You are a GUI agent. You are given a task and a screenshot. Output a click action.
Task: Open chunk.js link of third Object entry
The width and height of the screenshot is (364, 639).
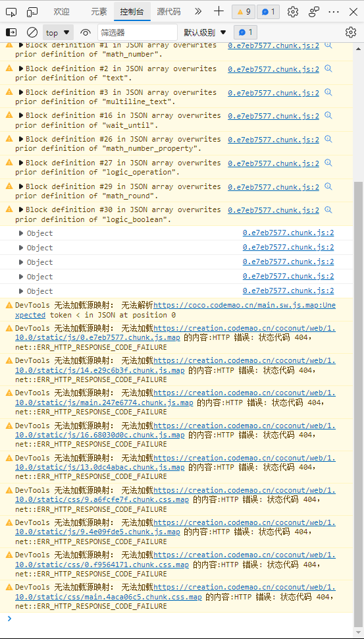[x=288, y=262]
